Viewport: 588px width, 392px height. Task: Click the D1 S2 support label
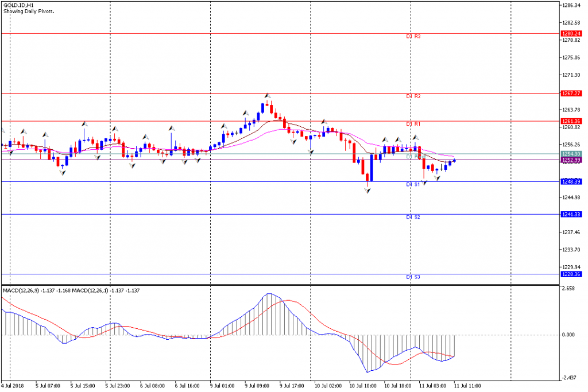click(413, 218)
